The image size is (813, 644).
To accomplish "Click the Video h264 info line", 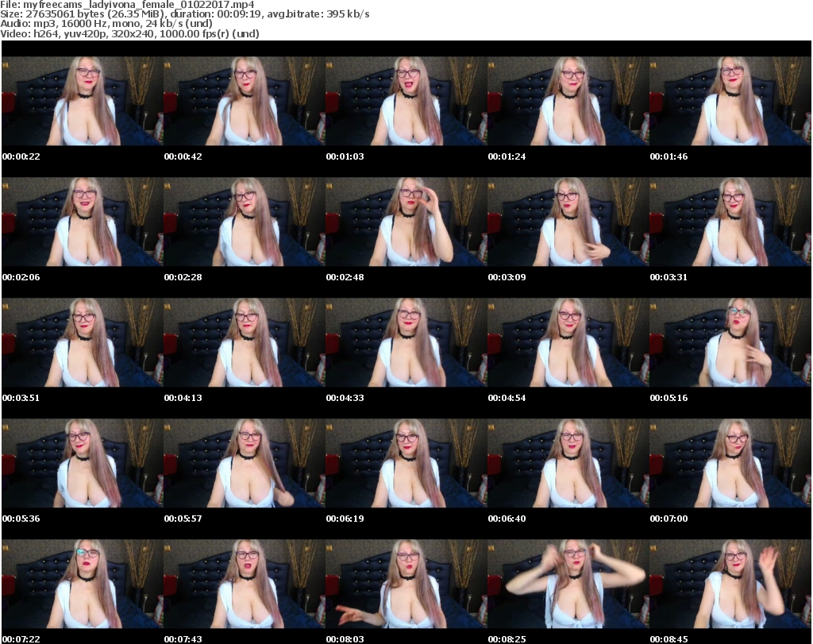I will click(x=129, y=33).
